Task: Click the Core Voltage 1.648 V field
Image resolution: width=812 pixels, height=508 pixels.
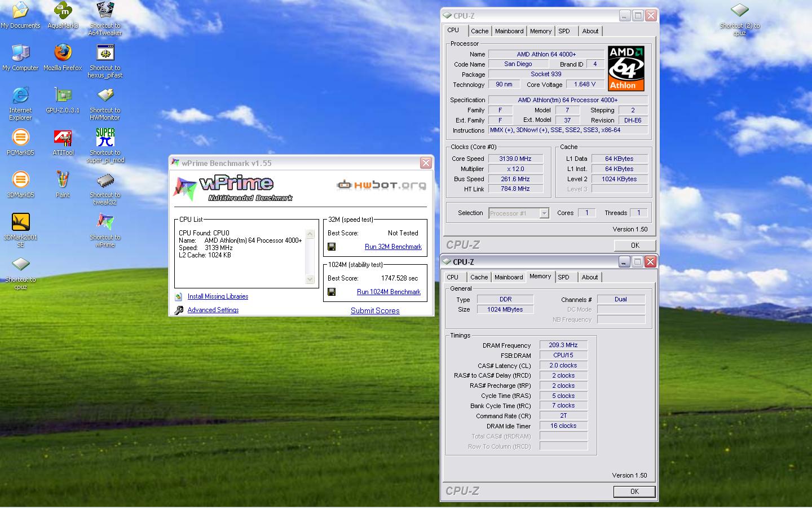Action: click(585, 84)
